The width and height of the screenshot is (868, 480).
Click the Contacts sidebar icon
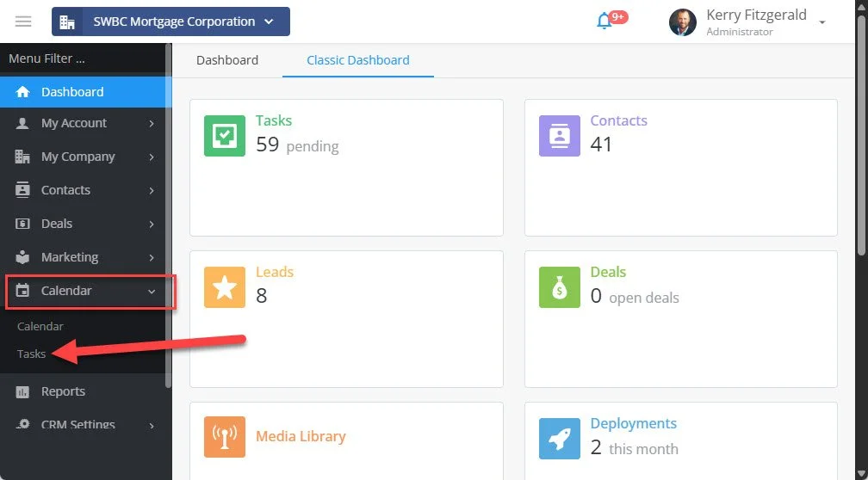tap(22, 189)
